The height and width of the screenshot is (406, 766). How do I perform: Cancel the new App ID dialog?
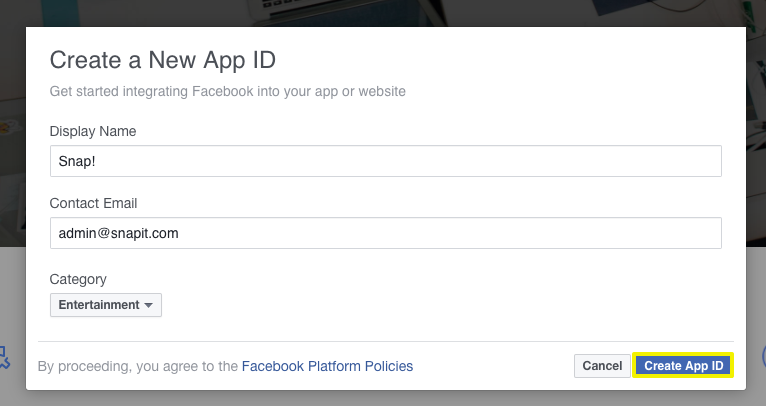(x=602, y=366)
